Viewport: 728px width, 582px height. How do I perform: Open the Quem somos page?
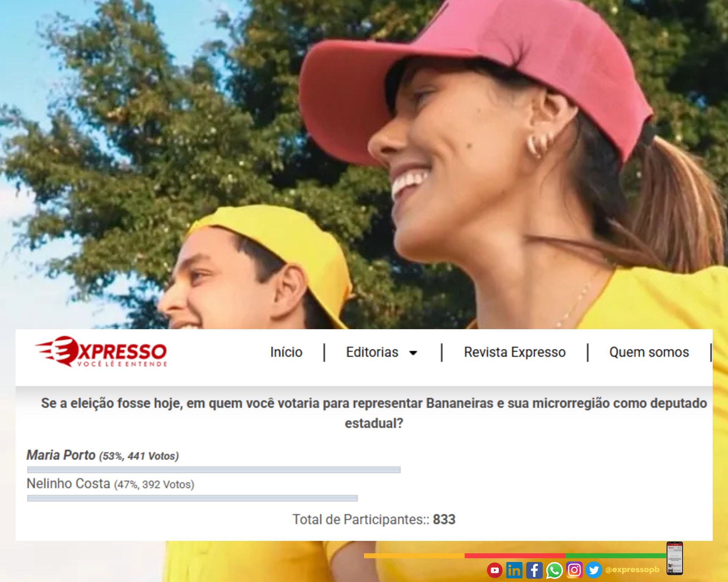(649, 352)
